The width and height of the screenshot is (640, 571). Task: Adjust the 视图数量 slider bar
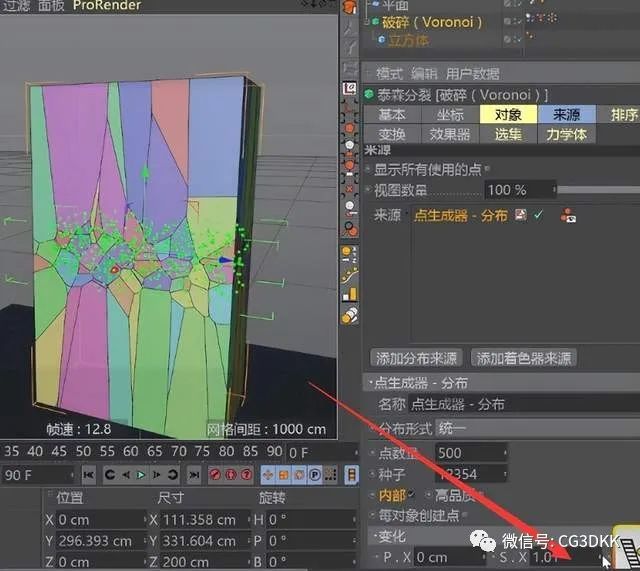[x=599, y=190]
